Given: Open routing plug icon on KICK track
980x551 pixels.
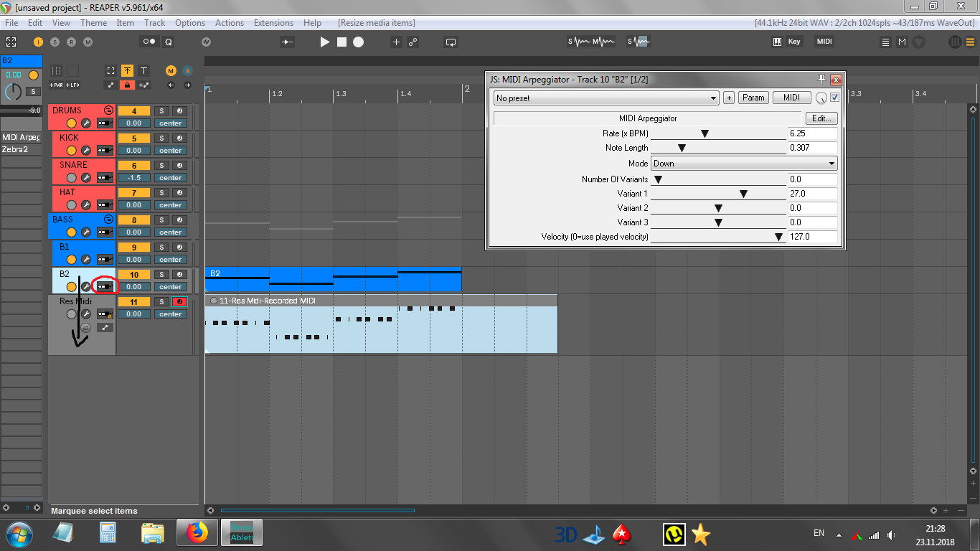Looking at the screenshot, I should 105,151.
